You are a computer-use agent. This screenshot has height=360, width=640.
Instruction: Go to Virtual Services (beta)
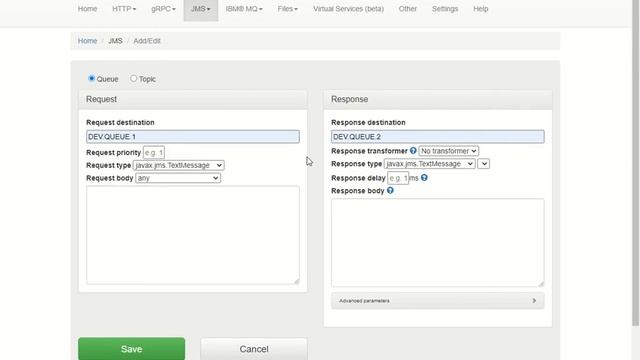349,9
